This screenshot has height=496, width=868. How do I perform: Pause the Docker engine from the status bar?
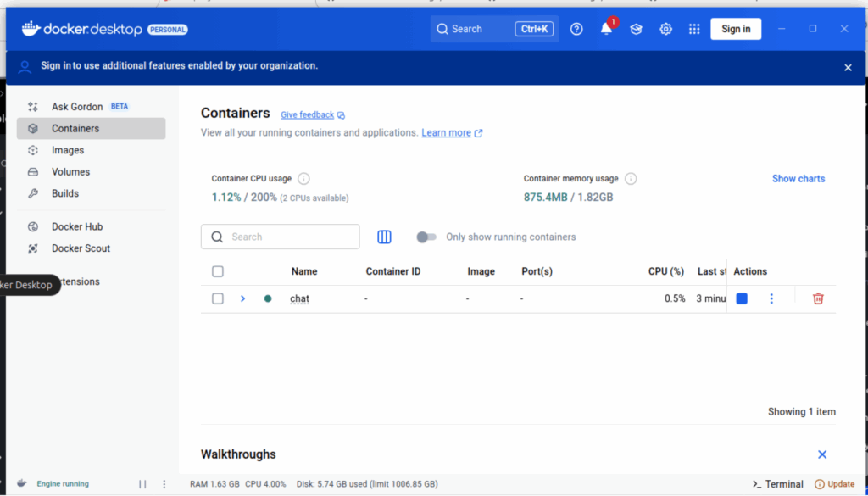coord(142,484)
